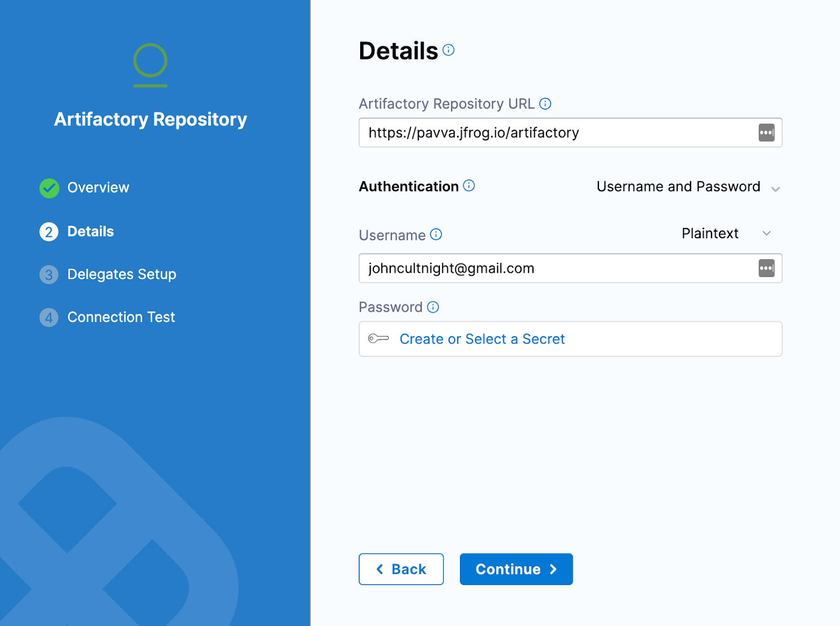Click the Password label
Viewport: 840px width, 626px height.
coord(391,307)
